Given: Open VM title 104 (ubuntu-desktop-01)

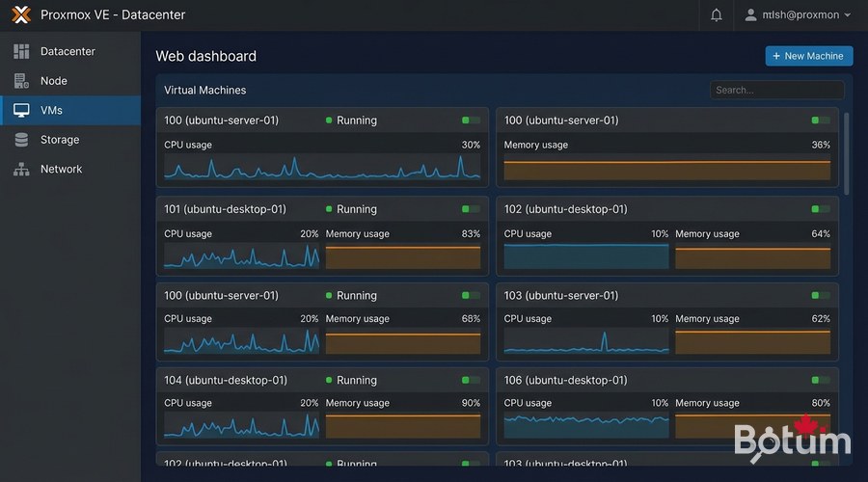Looking at the screenshot, I should point(226,380).
